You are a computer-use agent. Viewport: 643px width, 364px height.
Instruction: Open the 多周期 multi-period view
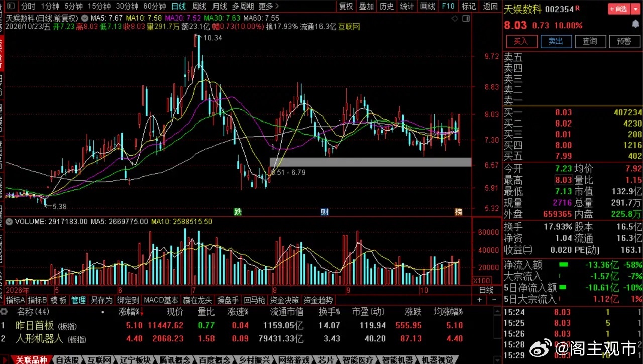243,6
